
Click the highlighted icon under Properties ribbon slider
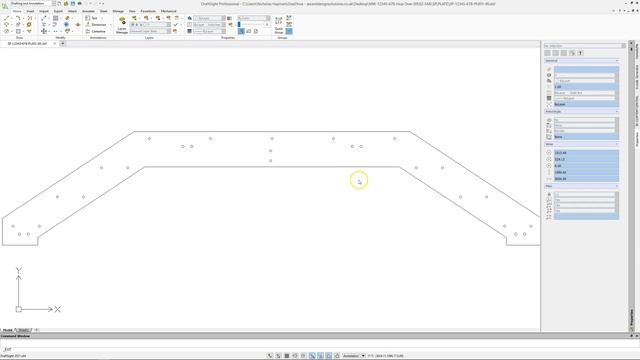(241, 31)
